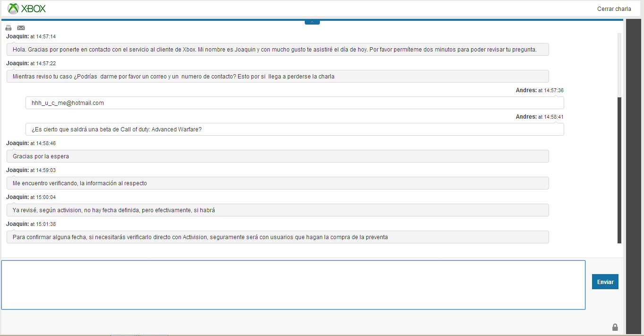
Task: Select the 'Para confirmar alguna fecha' message
Action: pyautogui.click(x=278, y=237)
